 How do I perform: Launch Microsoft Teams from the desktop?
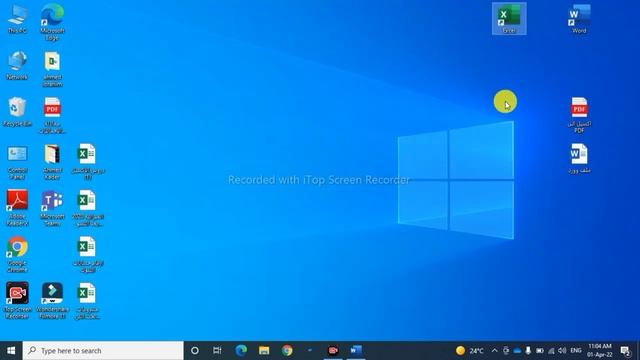(x=52, y=208)
